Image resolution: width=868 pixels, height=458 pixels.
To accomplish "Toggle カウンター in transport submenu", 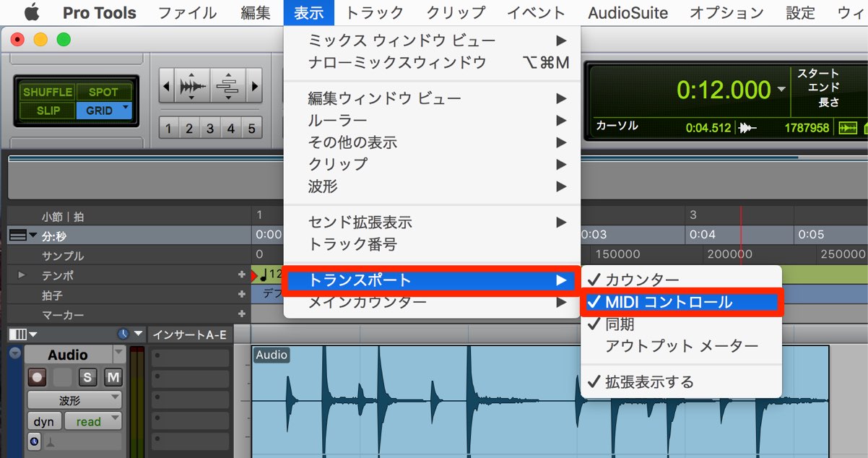I will click(x=681, y=280).
